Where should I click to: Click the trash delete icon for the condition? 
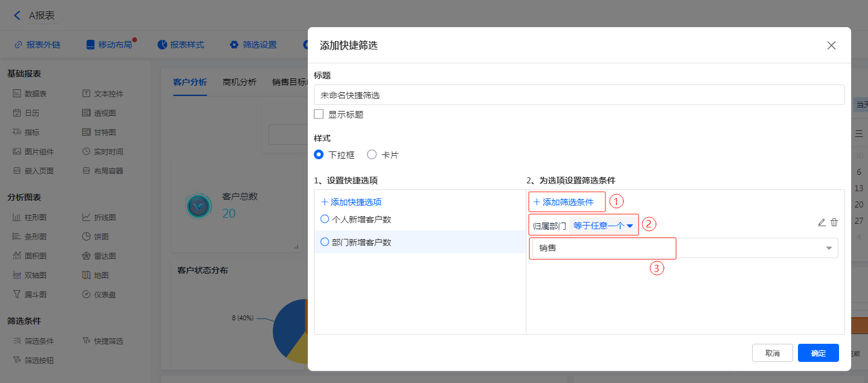pyautogui.click(x=834, y=223)
